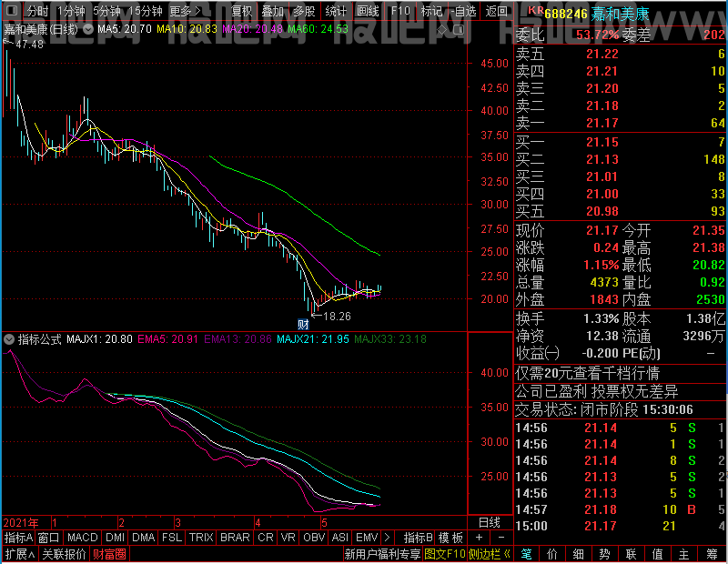Screen dimensions: 728x564
Task: Click the 仅需20元查看千档行情 promotion link
Action: pyautogui.click(x=587, y=374)
